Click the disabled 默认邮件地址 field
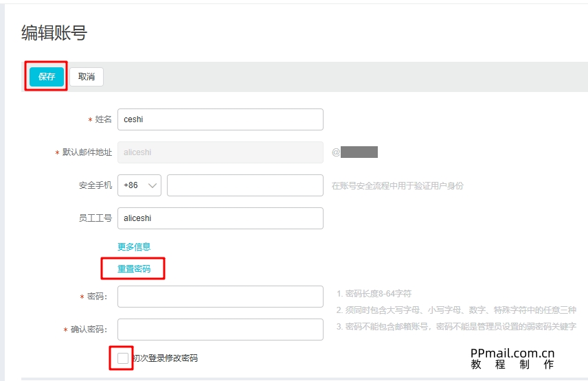Viewport: 588px width, 381px height. coord(220,152)
